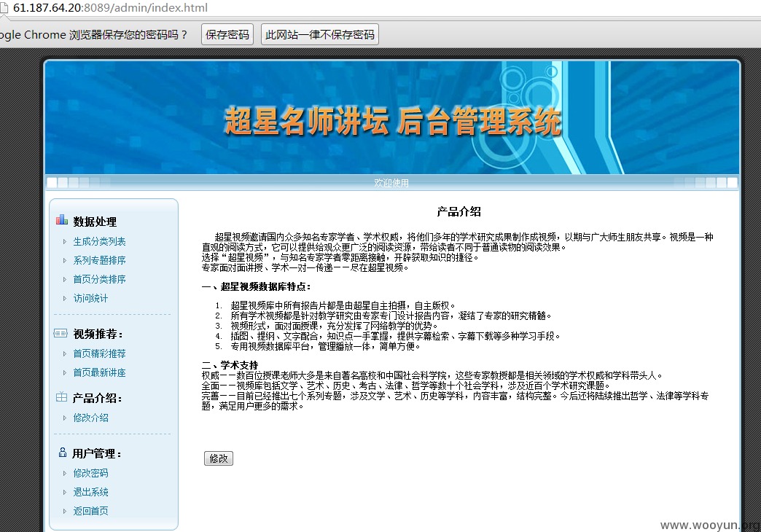
Task: Click the 产品介绍 sidebar heading
Action: click(97, 398)
